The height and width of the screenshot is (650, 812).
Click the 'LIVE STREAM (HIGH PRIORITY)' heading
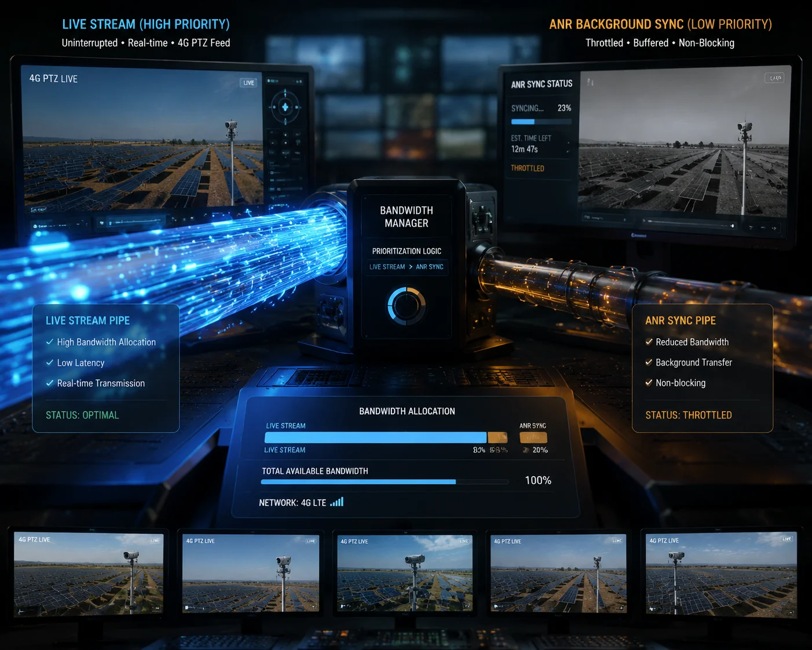146,24
